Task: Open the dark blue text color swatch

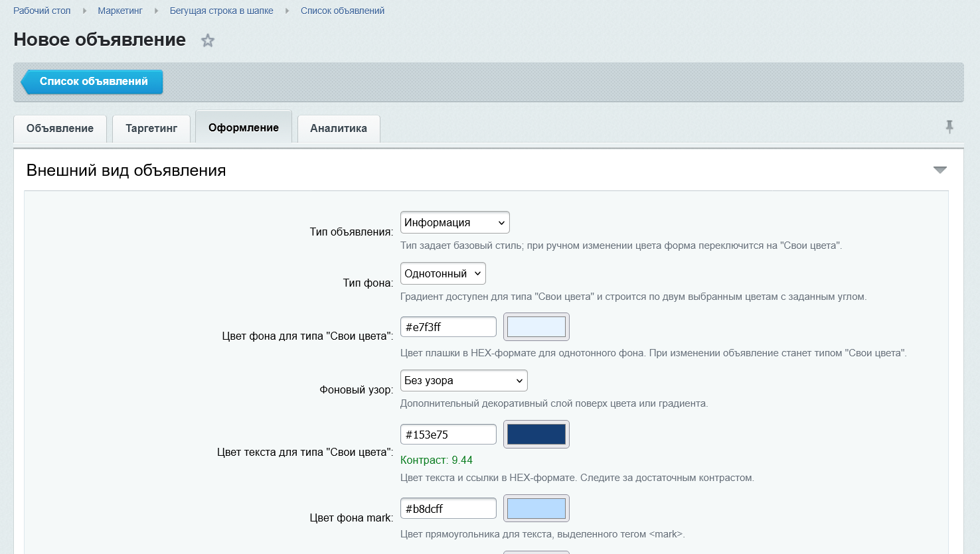Action: (536, 434)
